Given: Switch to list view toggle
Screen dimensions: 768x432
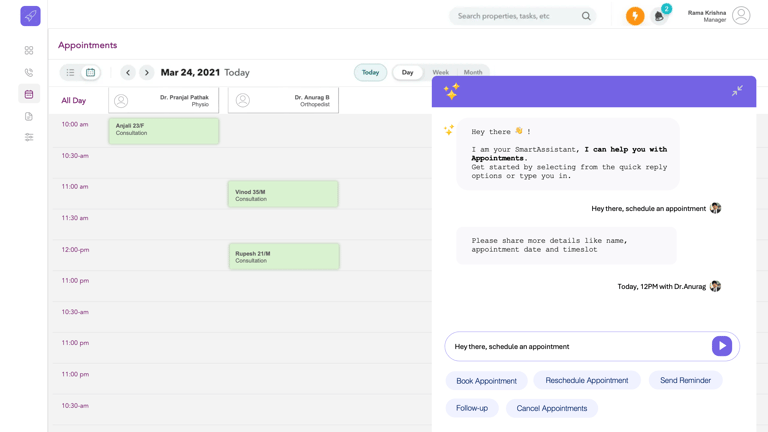Looking at the screenshot, I should [x=70, y=72].
